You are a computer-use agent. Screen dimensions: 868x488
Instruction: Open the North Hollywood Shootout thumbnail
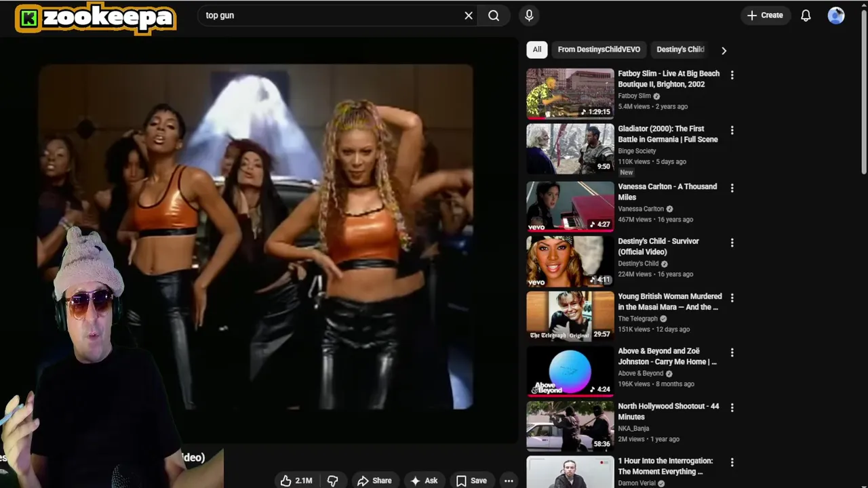[570, 426]
